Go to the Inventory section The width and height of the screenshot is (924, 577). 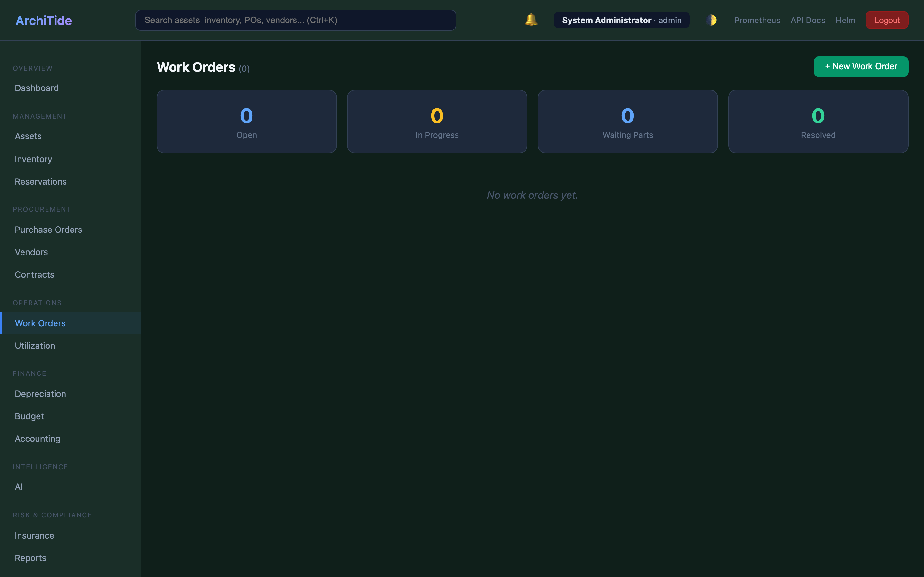pyautogui.click(x=33, y=159)
